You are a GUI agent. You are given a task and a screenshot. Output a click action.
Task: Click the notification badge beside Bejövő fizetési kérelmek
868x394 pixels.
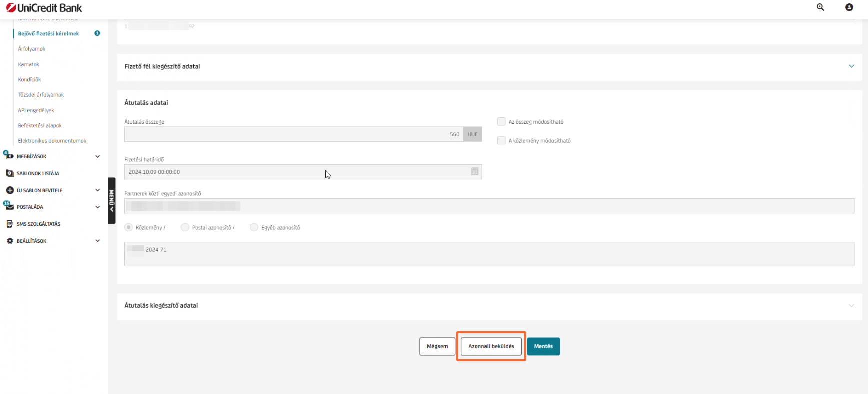click(97, 33)
